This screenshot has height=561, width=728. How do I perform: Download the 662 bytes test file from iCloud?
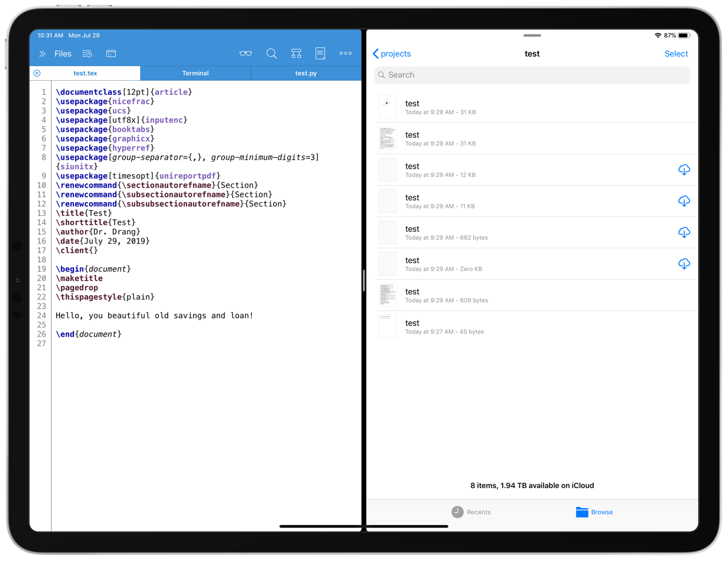coord(684,233)
